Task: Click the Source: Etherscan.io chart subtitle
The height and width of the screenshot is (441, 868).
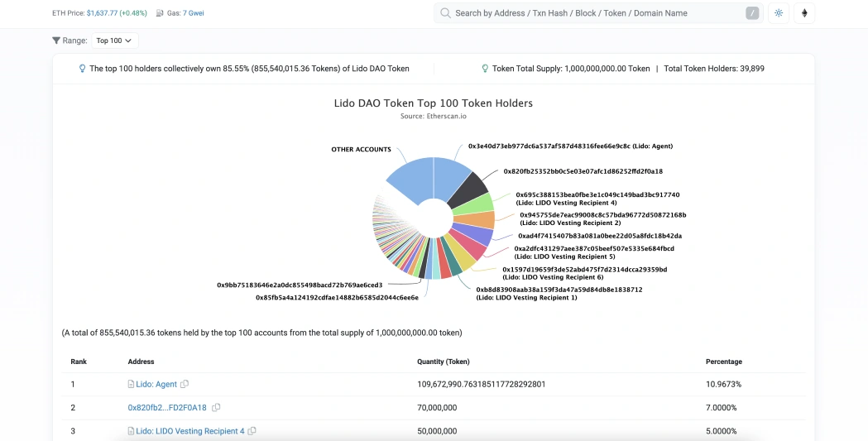Action: tap(434, 116)
